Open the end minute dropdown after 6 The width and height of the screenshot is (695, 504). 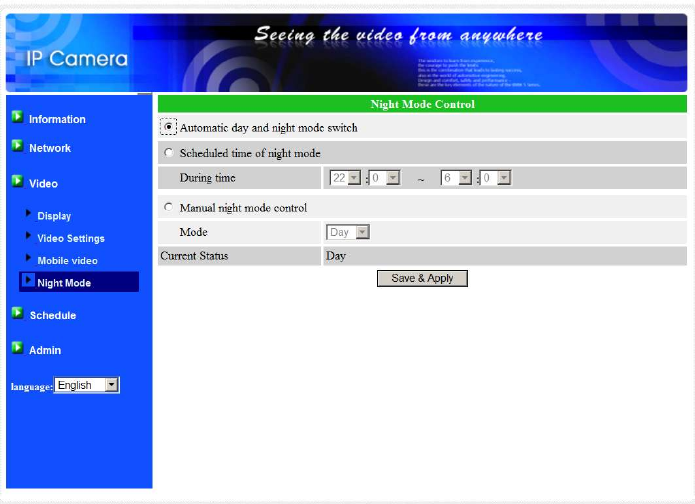(496, 178)
